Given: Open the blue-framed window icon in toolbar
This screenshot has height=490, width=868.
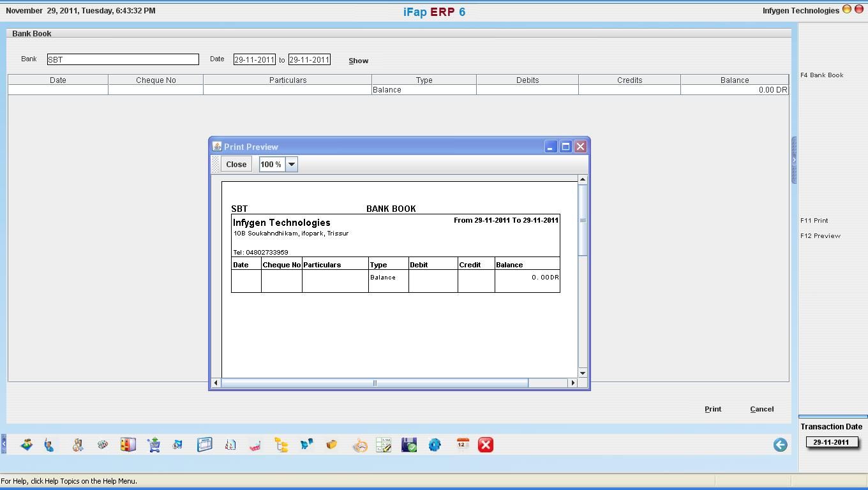Looking at the screenshot, I should coord(204,445).
